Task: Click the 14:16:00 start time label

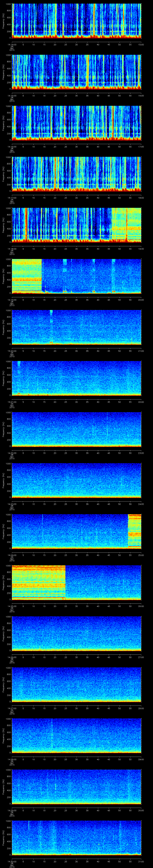Action: [12, 147]
